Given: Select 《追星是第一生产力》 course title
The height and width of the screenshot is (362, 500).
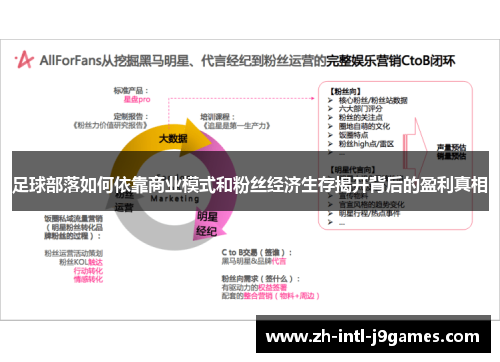Looking at the screenshot, I should [237, 126].
